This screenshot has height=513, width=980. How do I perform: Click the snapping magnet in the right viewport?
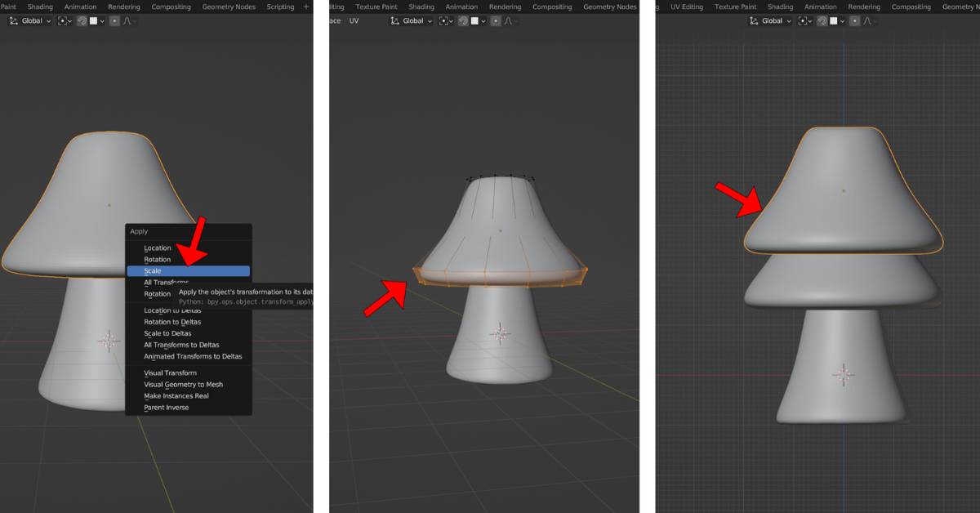tap(821, 21)
